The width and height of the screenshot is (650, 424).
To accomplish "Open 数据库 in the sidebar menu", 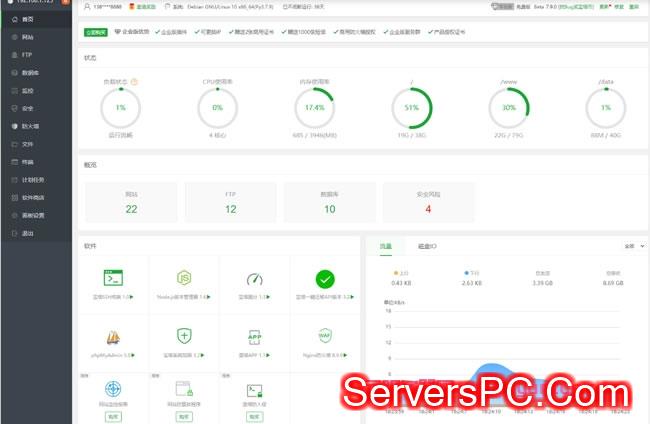I will 30,73.
